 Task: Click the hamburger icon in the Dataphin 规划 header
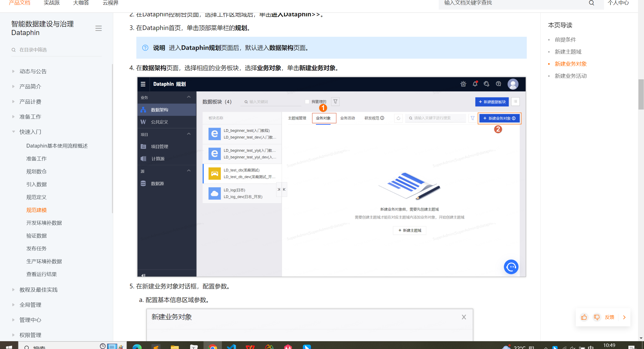click(x=143, y=84)
